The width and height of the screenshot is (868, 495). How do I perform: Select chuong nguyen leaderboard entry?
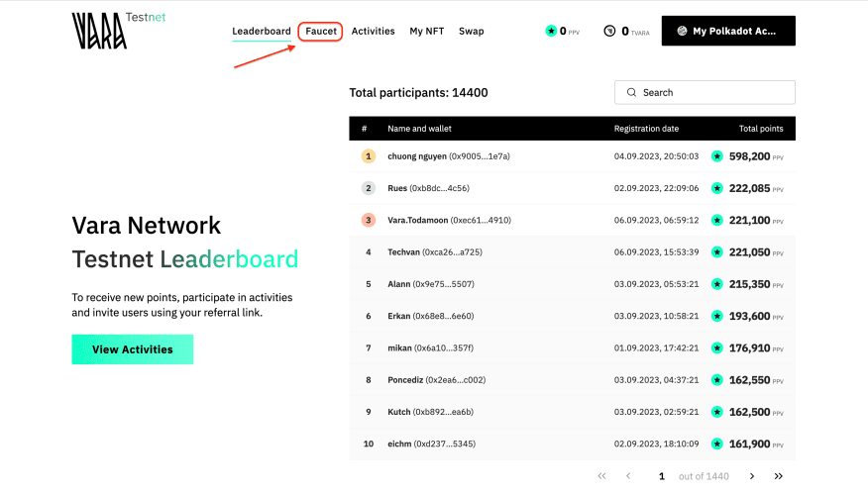573,156
